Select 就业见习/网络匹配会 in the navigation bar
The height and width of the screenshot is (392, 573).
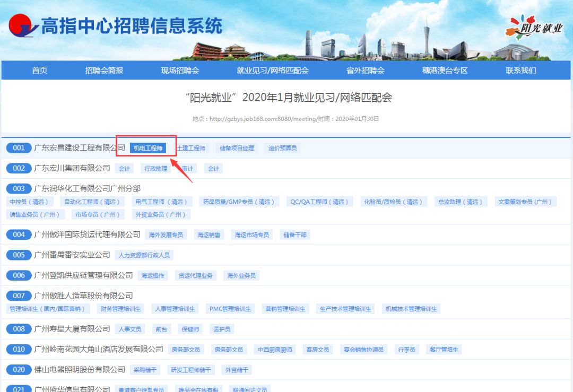[273, 71]
